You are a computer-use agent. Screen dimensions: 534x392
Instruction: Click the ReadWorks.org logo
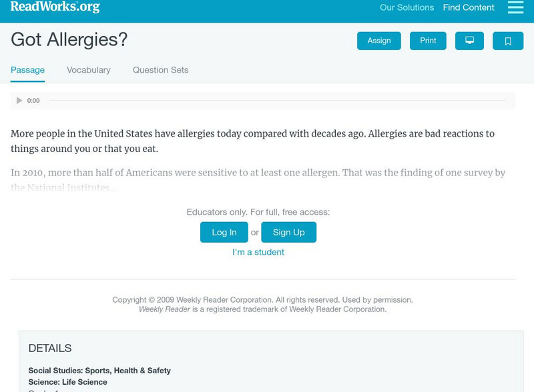[55, 7]
